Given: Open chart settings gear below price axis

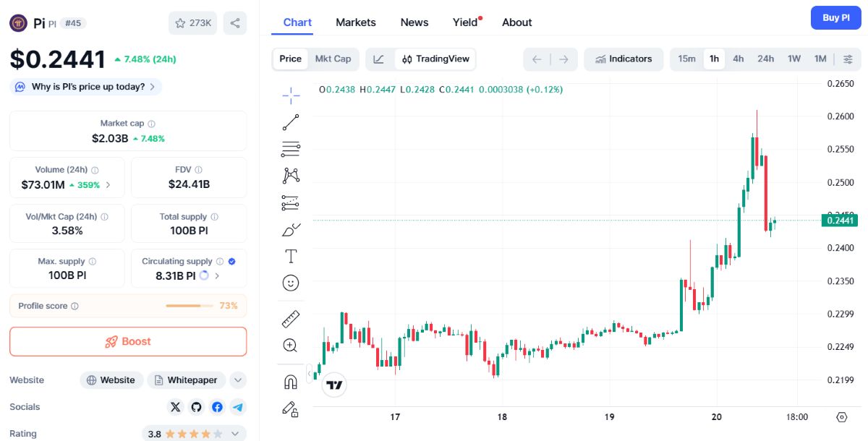Looking at the screenshot, I should pos(841,417).
